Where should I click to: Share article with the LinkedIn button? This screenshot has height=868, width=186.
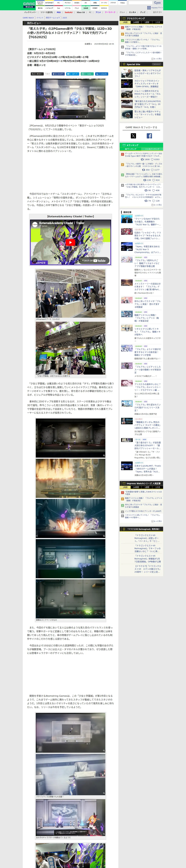click(102, 74)
